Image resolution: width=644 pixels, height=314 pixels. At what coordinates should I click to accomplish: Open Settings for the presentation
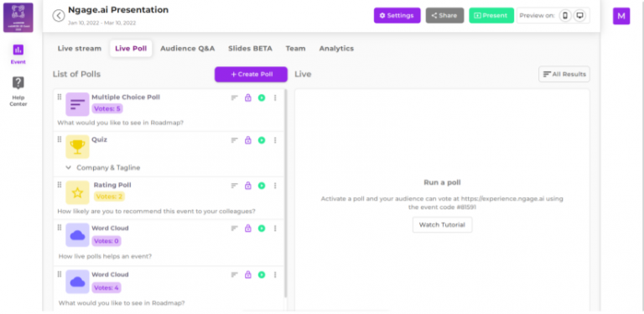397,16
